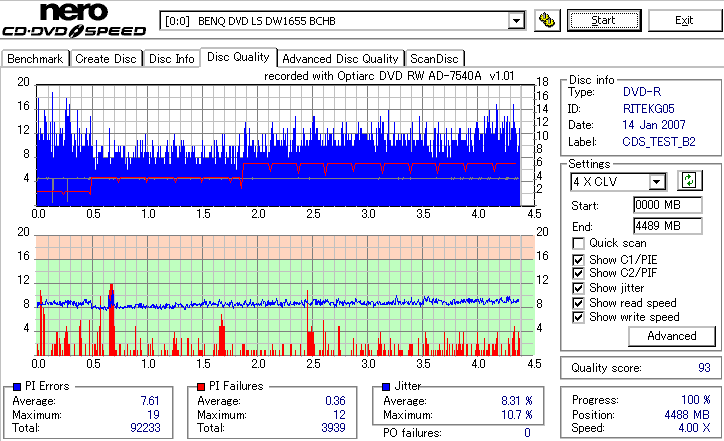The width and height of the screenshot is (724, 441).
Task: Uncheck Show C1/PIE option
Action: [578, 260]
